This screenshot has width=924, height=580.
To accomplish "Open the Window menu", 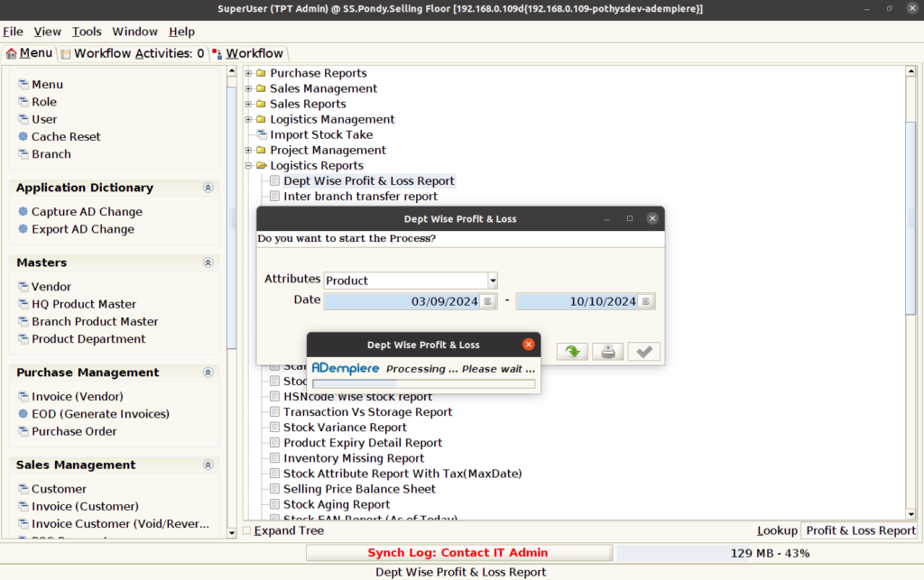I will pos(135,32).
